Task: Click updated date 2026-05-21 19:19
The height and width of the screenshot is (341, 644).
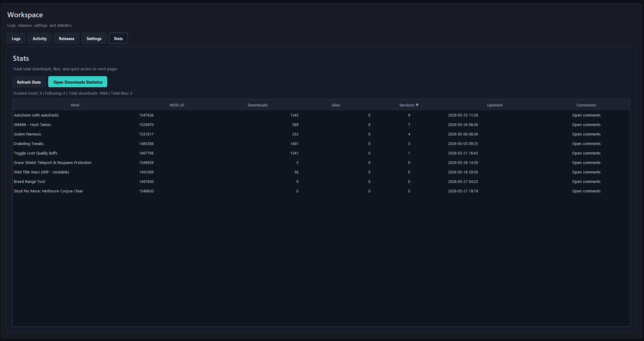Action: pos(463,191)
